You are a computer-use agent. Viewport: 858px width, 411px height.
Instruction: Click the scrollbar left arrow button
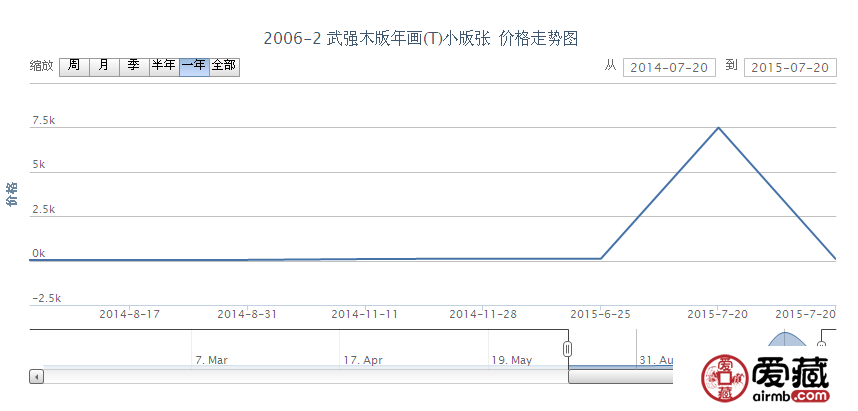click(37, 377)
